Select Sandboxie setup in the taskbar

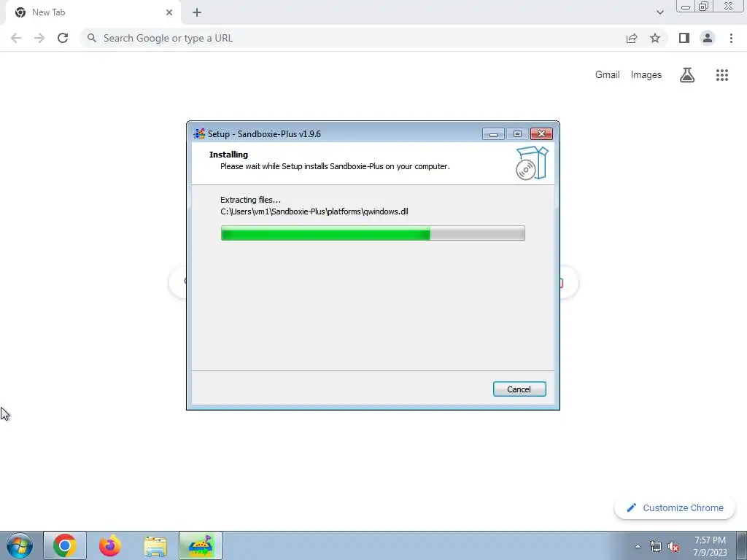tap(201, 545)
